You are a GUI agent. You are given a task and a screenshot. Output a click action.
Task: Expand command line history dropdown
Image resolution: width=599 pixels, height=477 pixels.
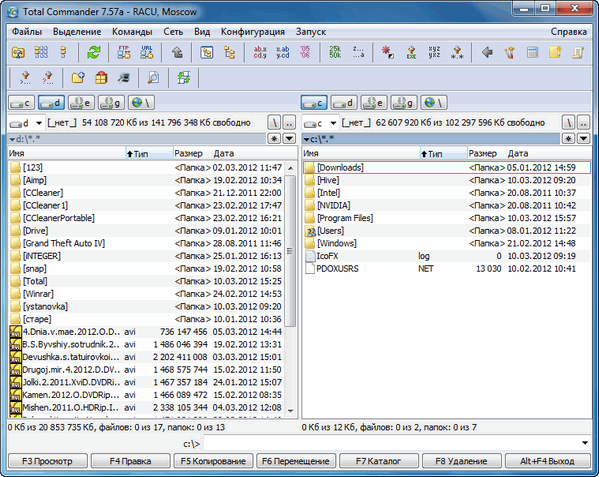click(585, 443)
